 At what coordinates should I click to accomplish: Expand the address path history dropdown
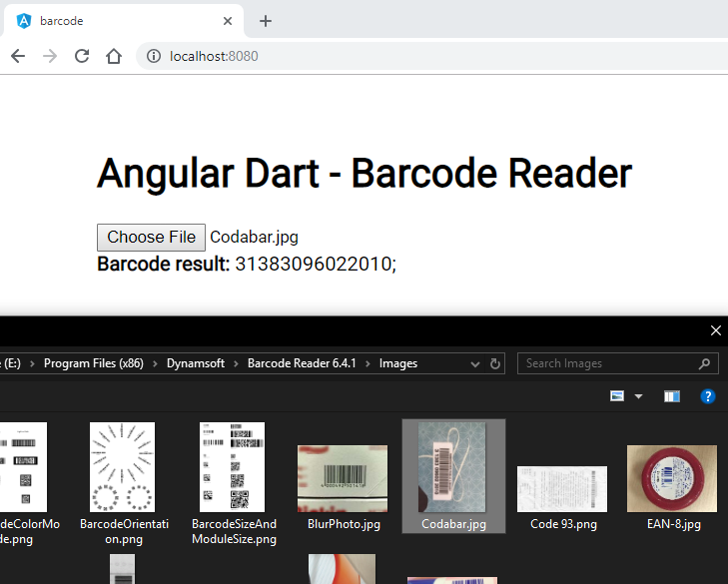tap(477, 363)
